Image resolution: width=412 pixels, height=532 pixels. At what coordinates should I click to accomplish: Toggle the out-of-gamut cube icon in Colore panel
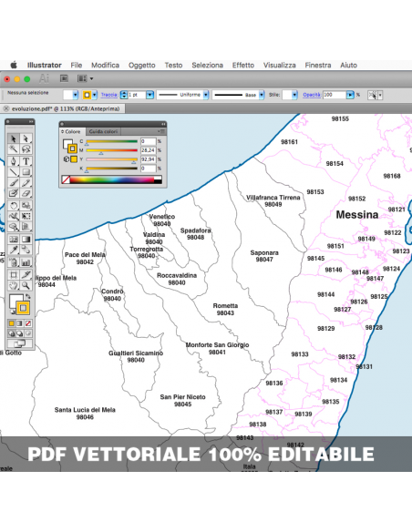(67, 159)
